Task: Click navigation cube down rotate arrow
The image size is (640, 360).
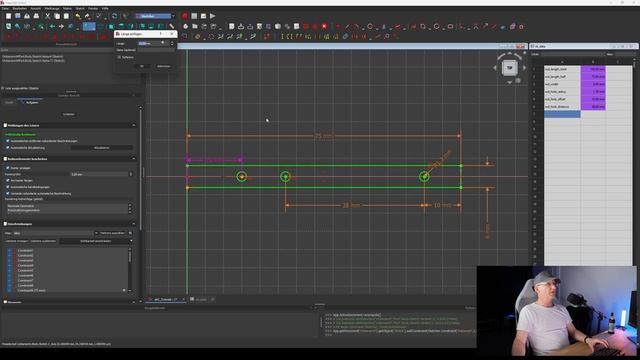Action: pyautogui.click(x=509, y=82)
